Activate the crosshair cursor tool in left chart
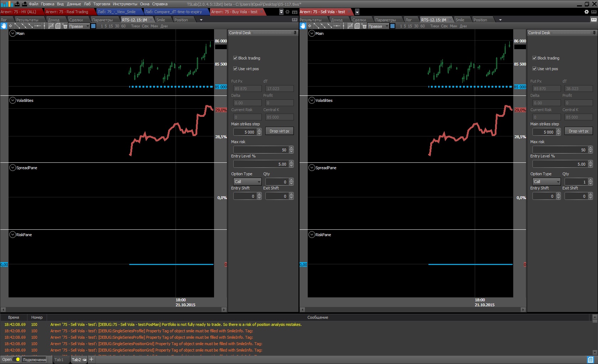598x364 pixels. [x=10, y=26]
